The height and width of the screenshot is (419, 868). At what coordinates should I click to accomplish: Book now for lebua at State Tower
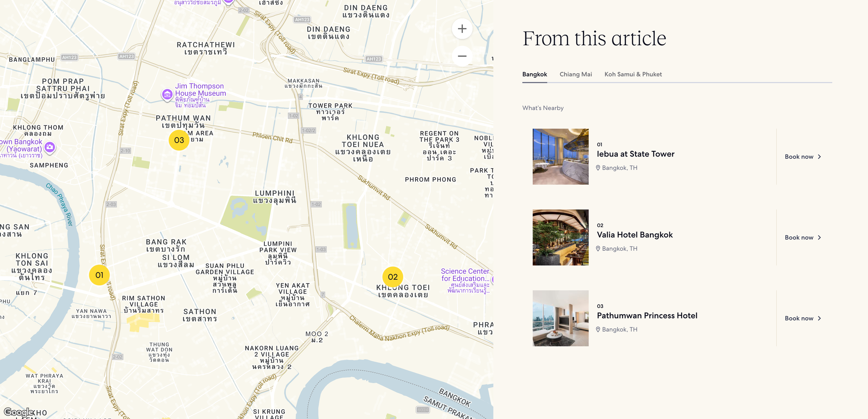coord(803,157)
